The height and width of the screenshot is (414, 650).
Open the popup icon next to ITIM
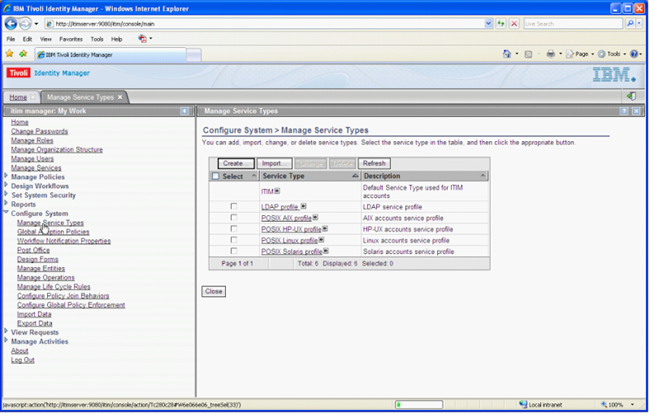click(277, 191)
